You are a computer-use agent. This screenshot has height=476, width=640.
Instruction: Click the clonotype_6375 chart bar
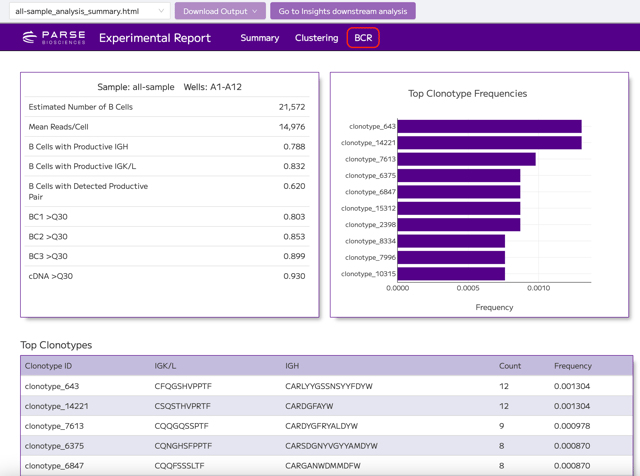459,176
